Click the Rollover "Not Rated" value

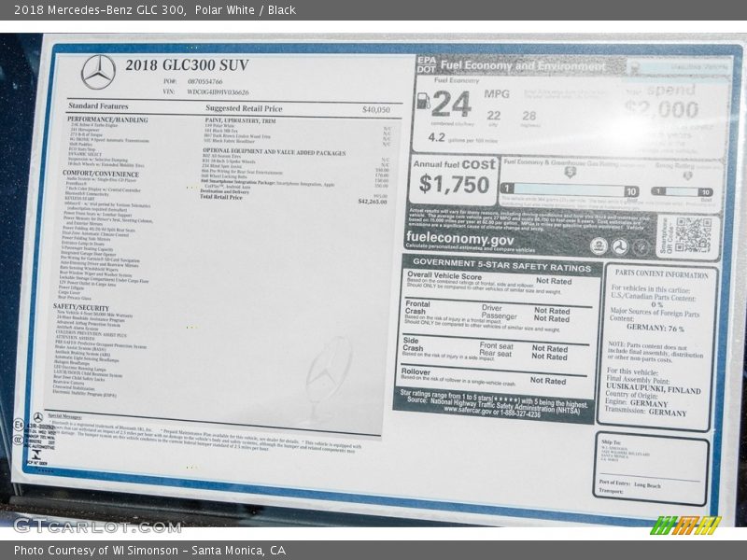(548, 381)
